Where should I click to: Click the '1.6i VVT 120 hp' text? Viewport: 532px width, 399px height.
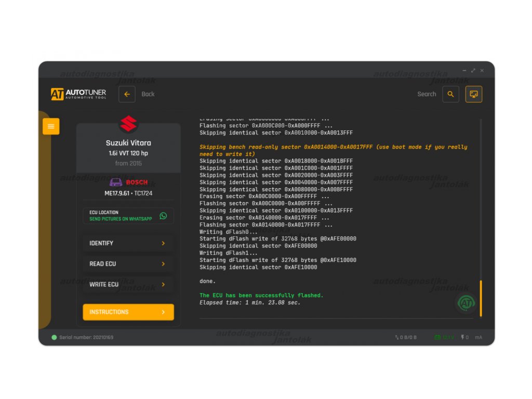click(128, 153)
